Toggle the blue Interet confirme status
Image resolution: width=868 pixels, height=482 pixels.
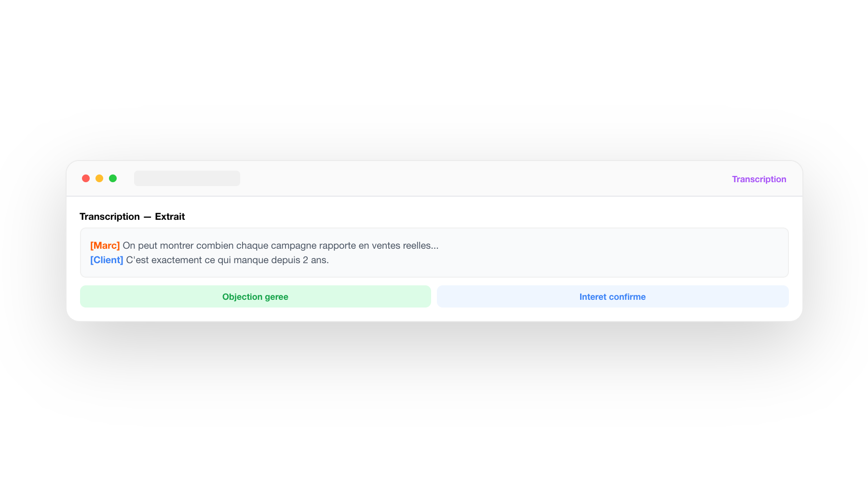tap(612, 296)
